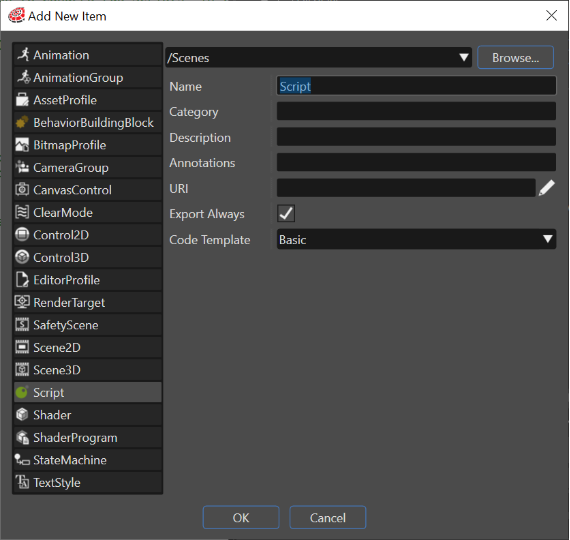Screen dimensions: 570x540
Task: Click the pencil edit icon beside URI
Action: click(546, 188)
